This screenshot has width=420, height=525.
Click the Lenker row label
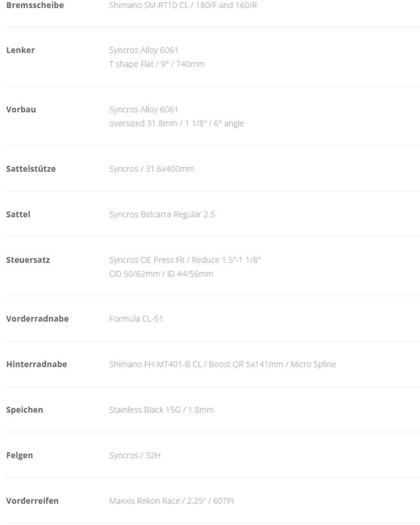pos(20,50)
